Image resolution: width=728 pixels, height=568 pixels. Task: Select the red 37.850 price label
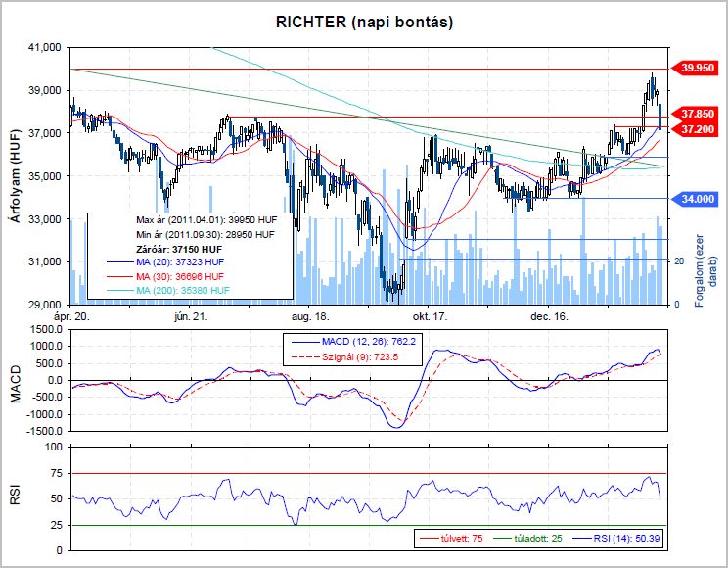click(695, 114)
